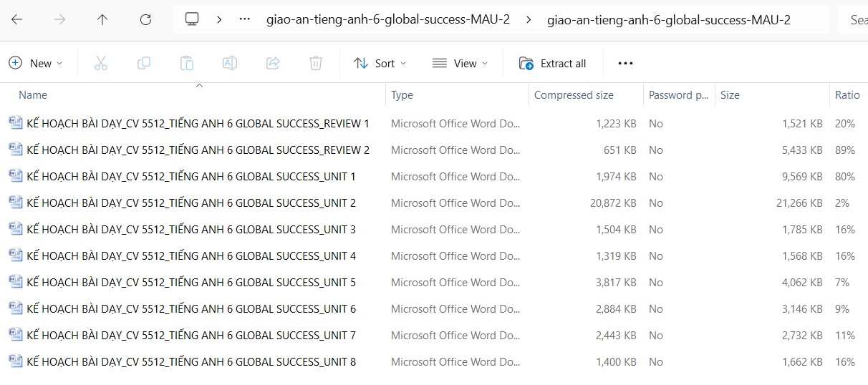Click ratio value 89%

[845, 150]
